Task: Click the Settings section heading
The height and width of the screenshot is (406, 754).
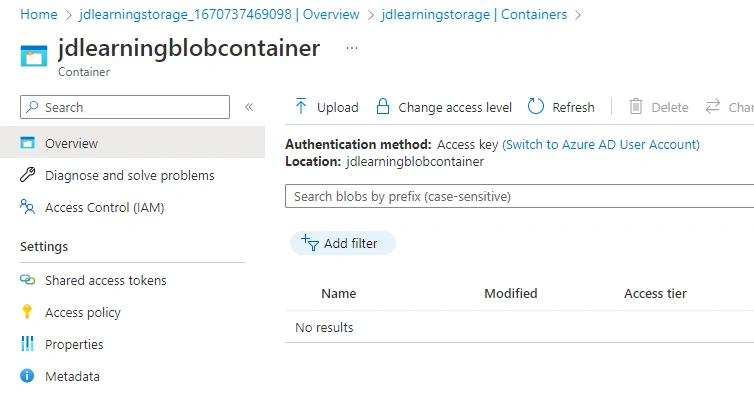Action: pos(44,246)
